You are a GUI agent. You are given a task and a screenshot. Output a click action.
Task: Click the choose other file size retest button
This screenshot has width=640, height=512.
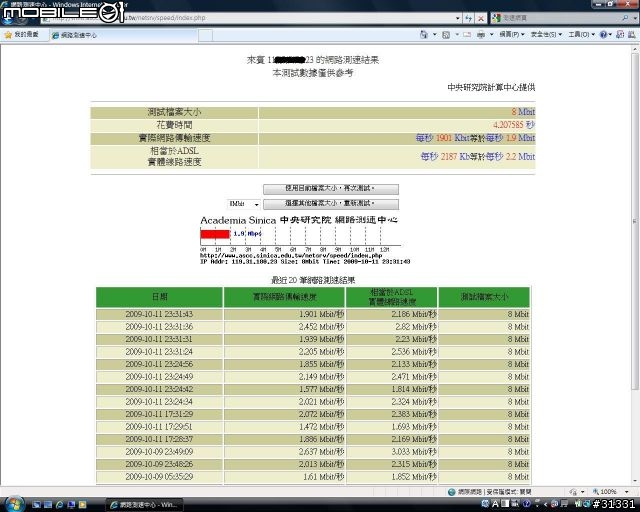pos(331,203)
